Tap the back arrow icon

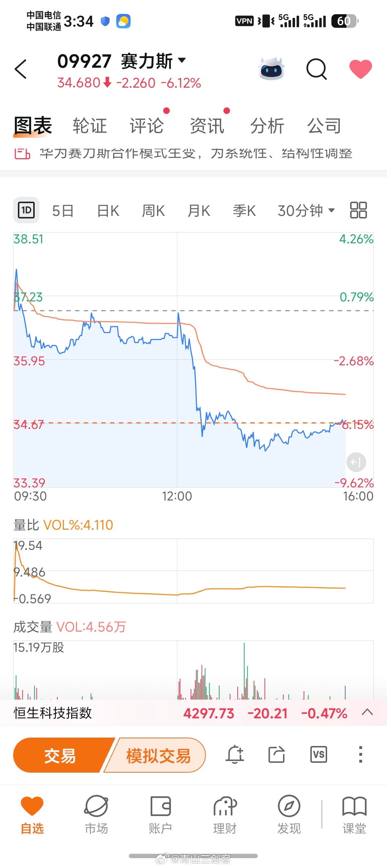pos(21,69)
